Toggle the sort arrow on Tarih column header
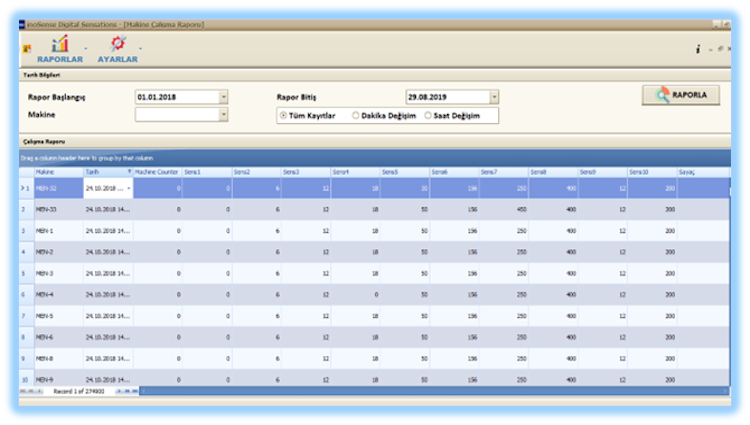This screenshot has width=750, height=425. [129, 172]
